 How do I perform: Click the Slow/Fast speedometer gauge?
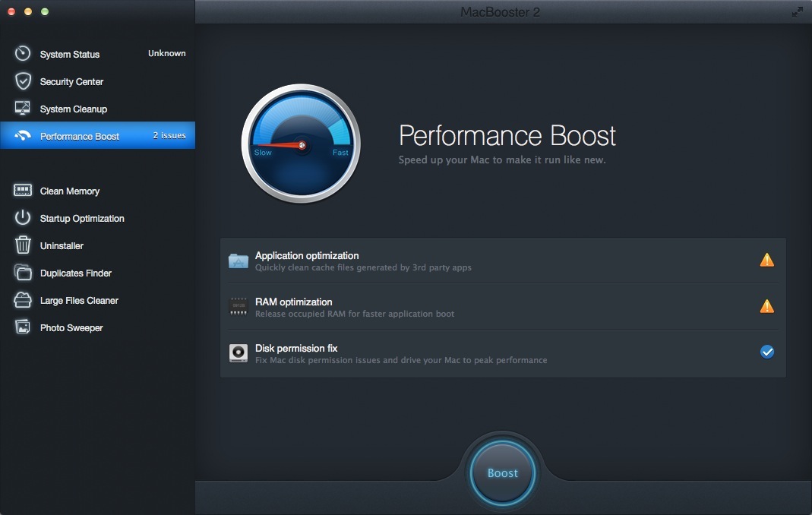(x=301, y=144)
